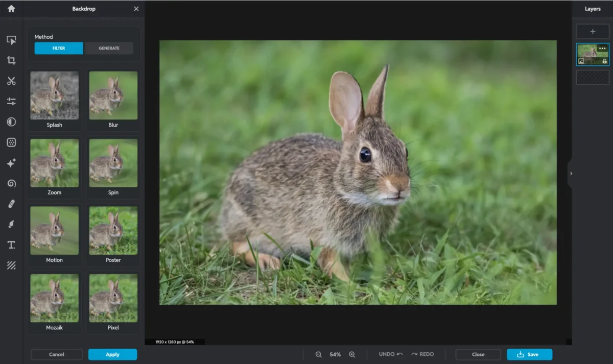This screenshot has height=364, width=613.
Task: Open the Draw brush tool
Action: (11, 225)
